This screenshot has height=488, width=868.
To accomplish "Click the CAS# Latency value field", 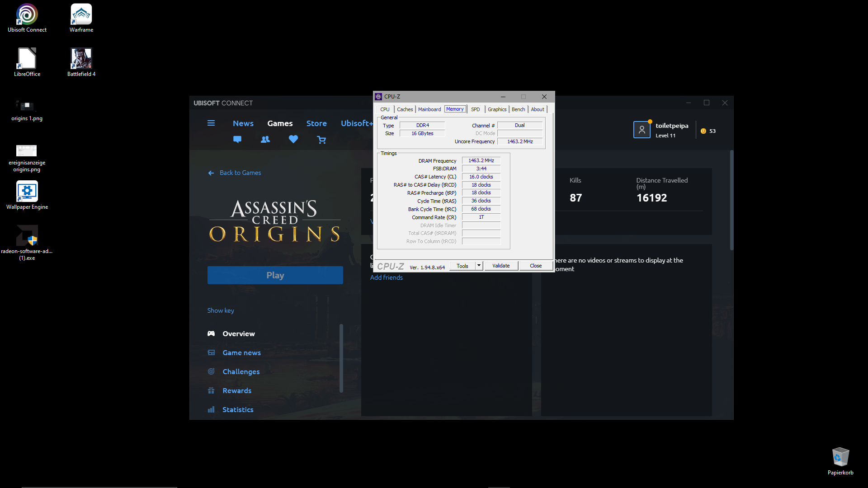I will 481,177.
